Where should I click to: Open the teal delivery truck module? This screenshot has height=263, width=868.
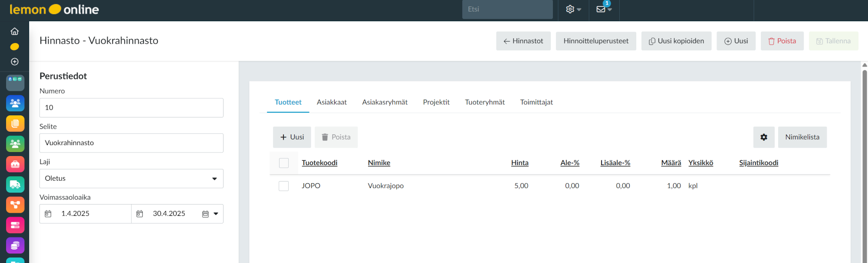[x=15, y=185]
